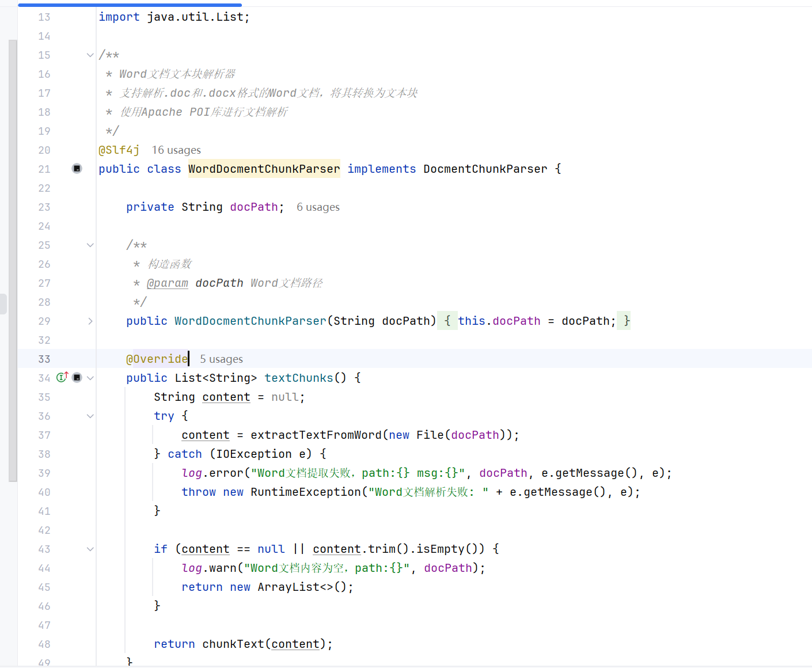Place the caret on the @Override annotation
812x668 pixels.
[157, 359]
